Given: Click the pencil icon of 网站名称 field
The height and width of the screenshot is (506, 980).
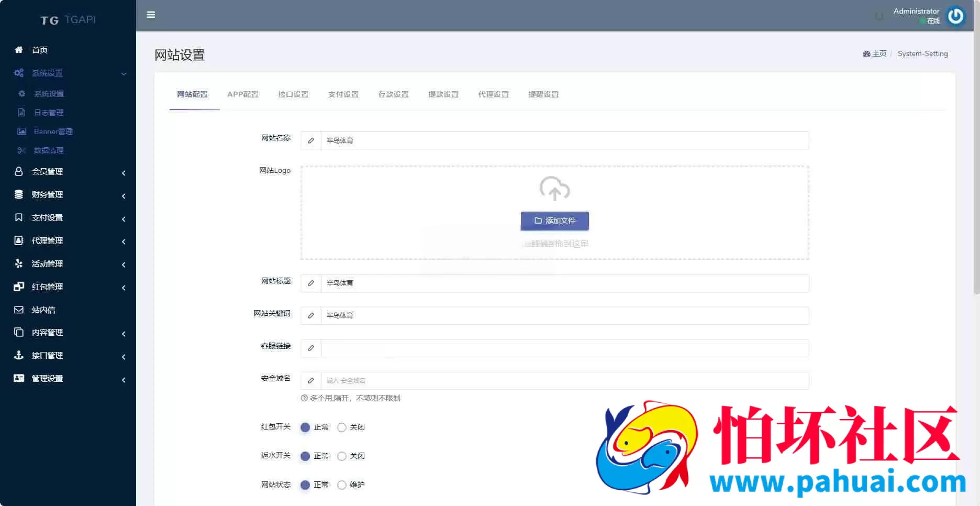Looking at the screenshot, I should (311, 140).
